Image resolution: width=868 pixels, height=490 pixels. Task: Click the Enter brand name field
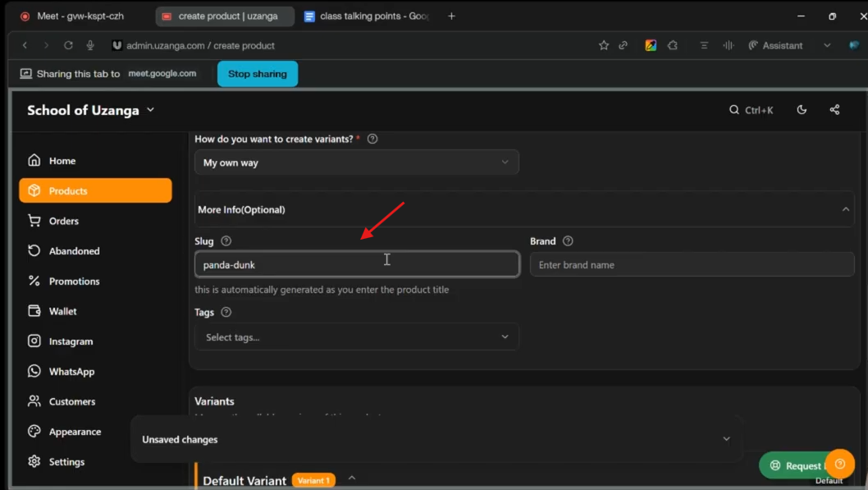click(x=692, y=264)
